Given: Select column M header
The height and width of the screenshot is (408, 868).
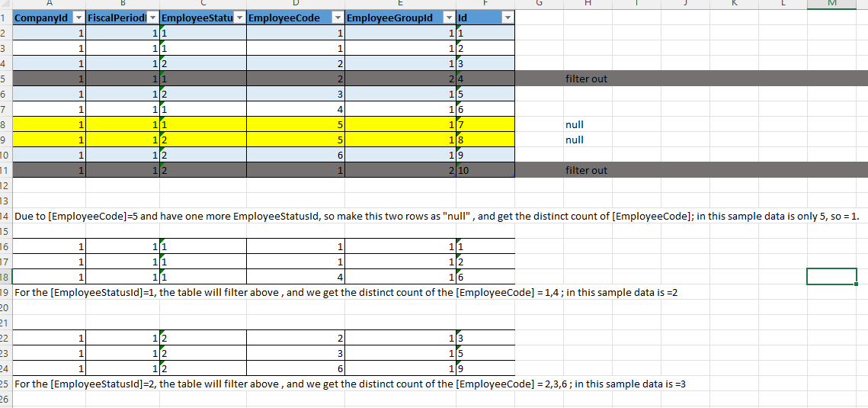Looking at the screenshot, I should (832, 4).
